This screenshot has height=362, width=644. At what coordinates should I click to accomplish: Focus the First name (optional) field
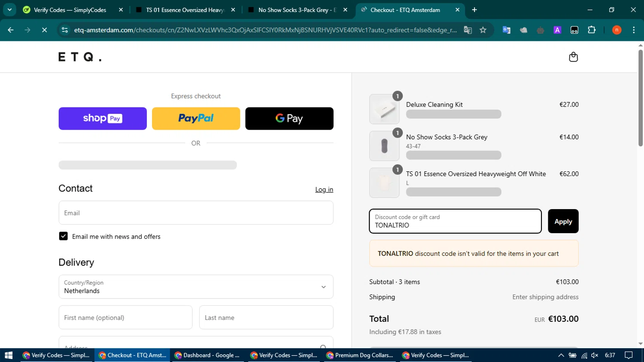coord(125,317)
